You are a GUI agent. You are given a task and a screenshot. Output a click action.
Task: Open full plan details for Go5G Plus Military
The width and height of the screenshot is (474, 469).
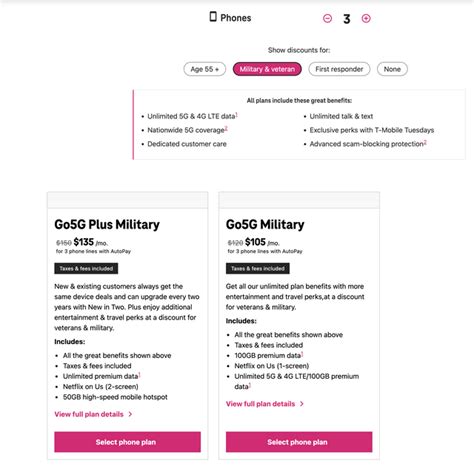(x=89, y=414)
